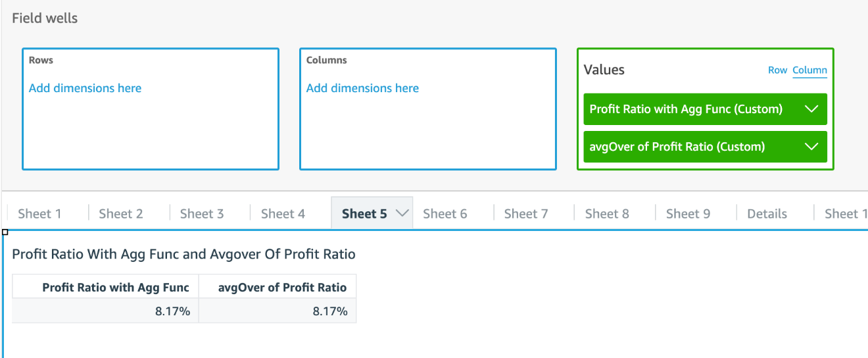Open the Sheet 5 tab dropdown arrow
868x358 pixels.
click(x=402, y=213)
